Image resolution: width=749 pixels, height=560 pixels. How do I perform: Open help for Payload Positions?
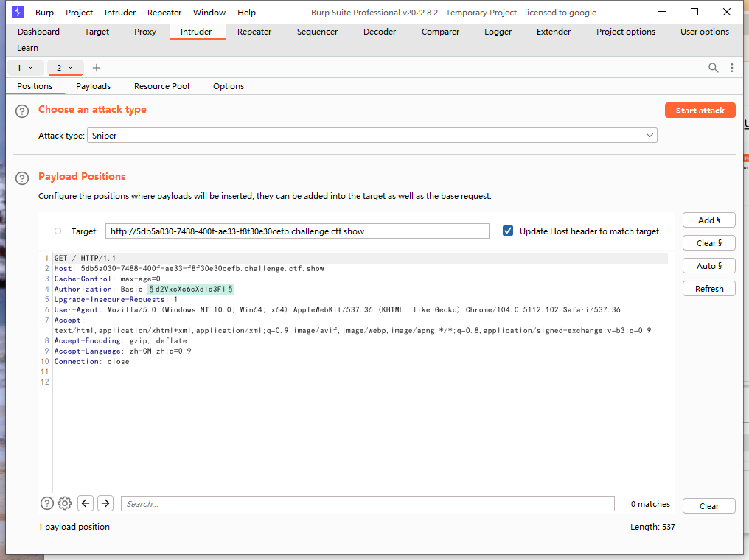tap(22, 178)
